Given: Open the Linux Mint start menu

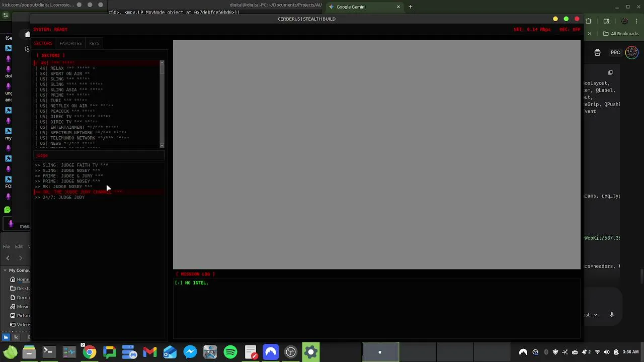Looking at the screenshot, I should click(x=10, y=352).
